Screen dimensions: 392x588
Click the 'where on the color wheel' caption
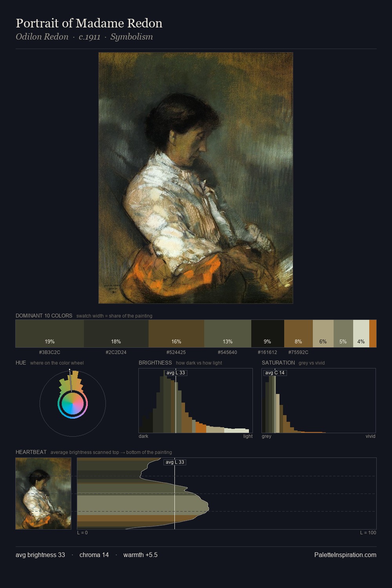click(57, 363)
